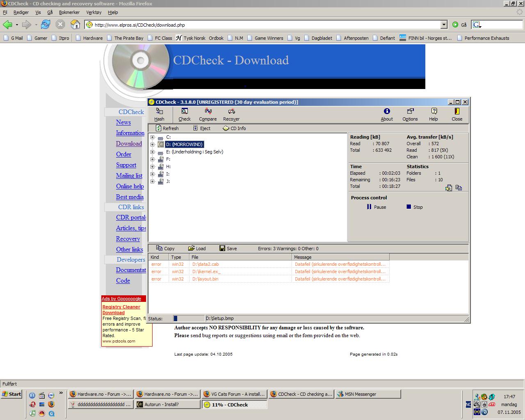Screen dimensions: 525x420
Task: Copy the error log entries
Action: coord(165,249)
